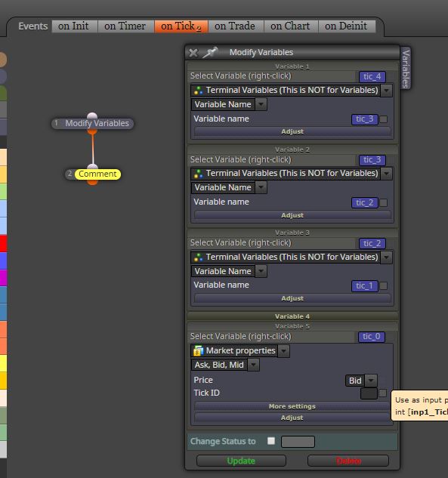Pick the magenta color swatch in left palette
The width and height of the screenshot is (448, 478).
tap(3, 278)
